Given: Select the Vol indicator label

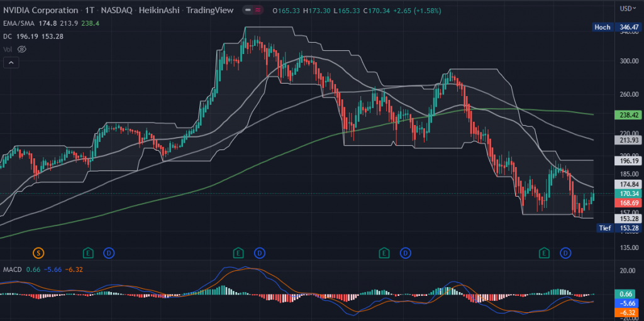Looking at the screenshot, I should [8, 49].
